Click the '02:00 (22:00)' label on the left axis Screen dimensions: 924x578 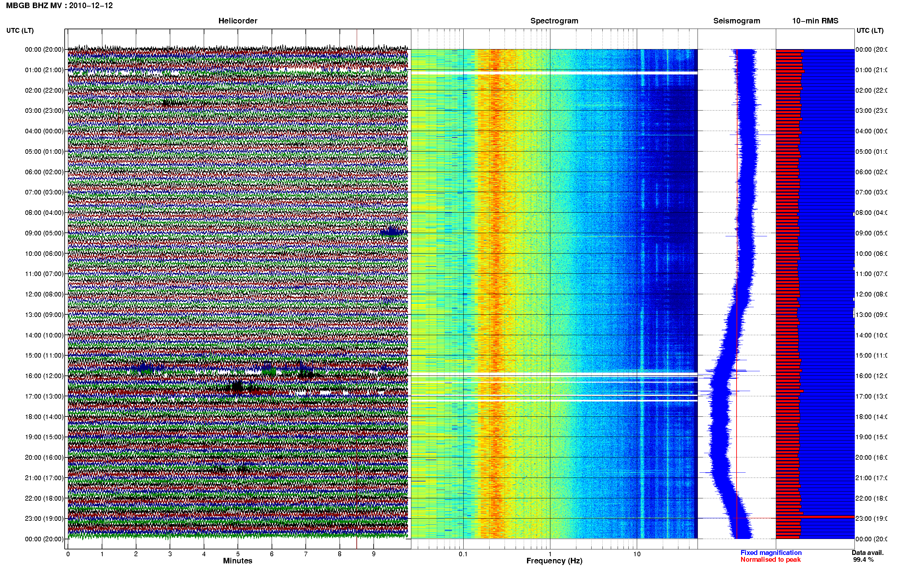point(44,90)
